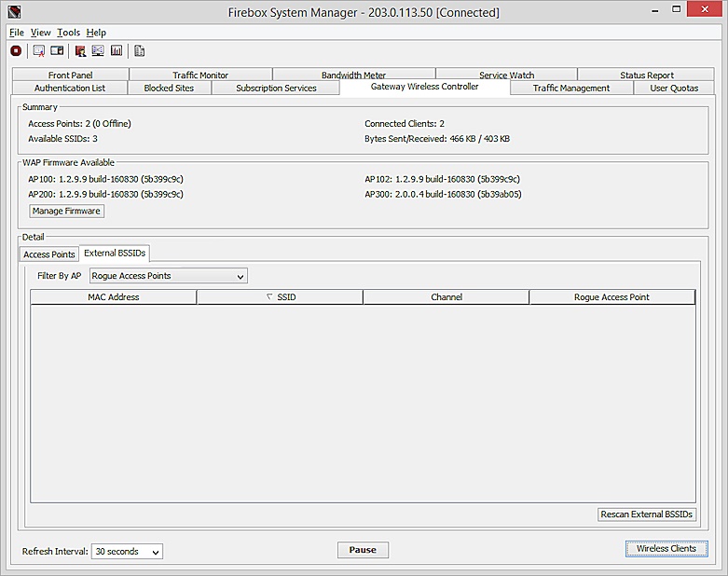
Task: Click the Manage Firmware button
Action: 66,211
